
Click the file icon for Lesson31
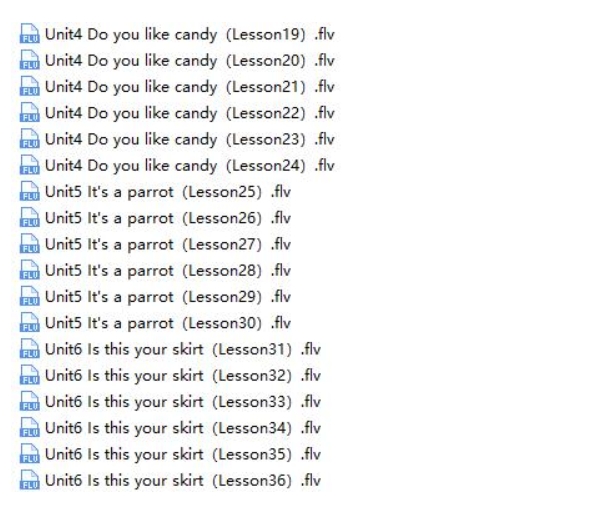point(27,348)
